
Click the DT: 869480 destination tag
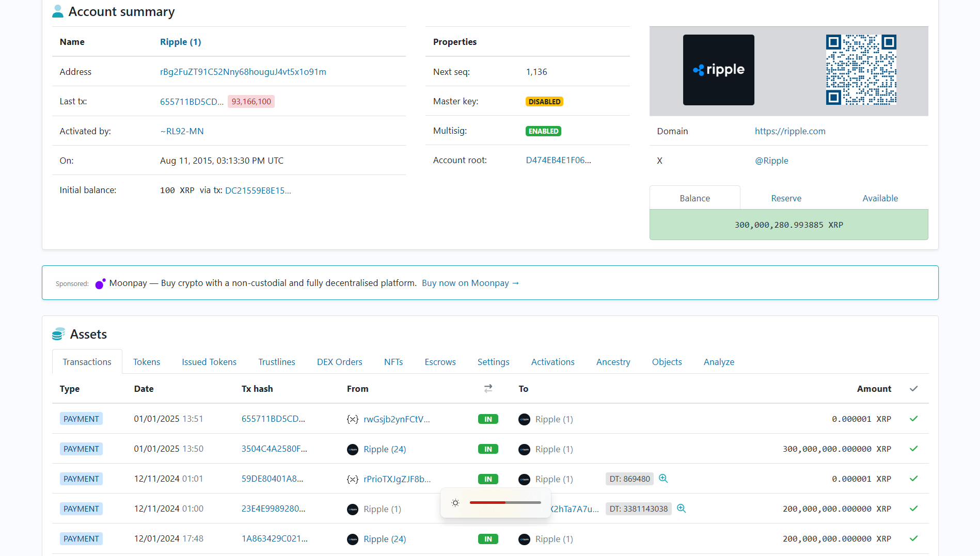pyautogui.click(x=630, y=479)
